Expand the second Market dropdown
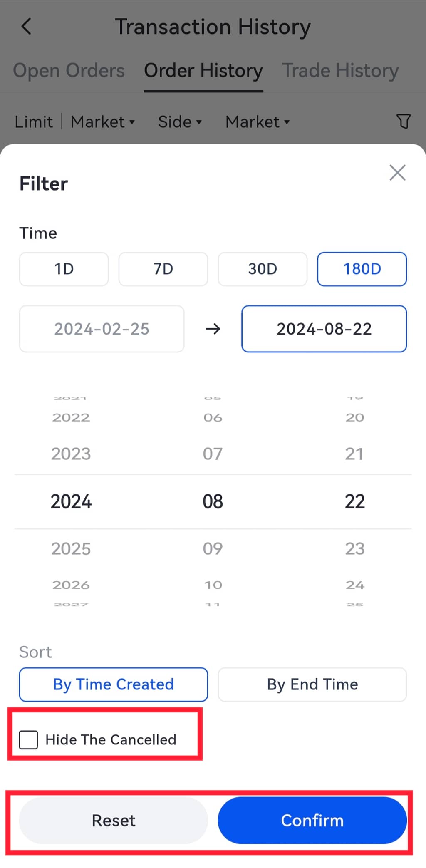This screenshot has height=868, width=426. 258,122
